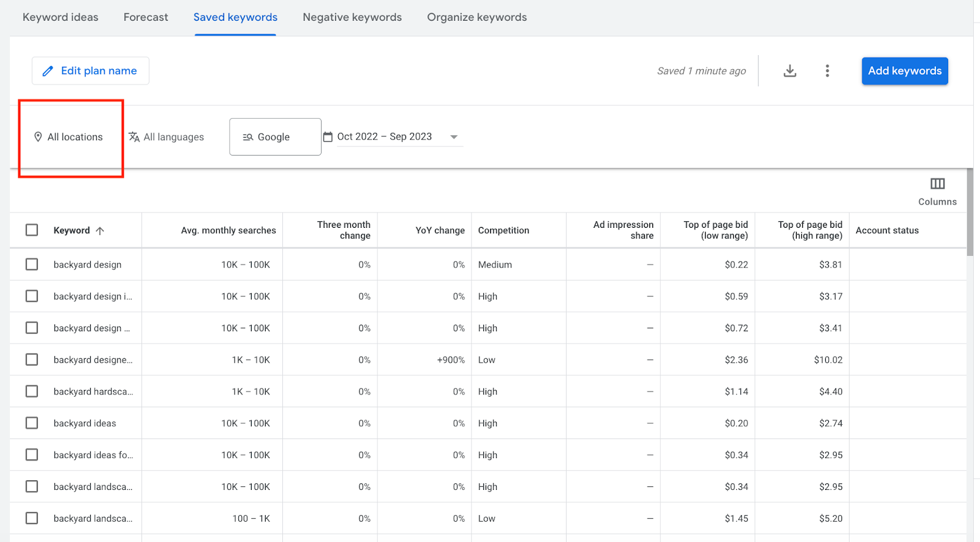Viewport: 980px width, 542px height.
Task: Switch to the Forecast tab
Action: pos(146,17)
